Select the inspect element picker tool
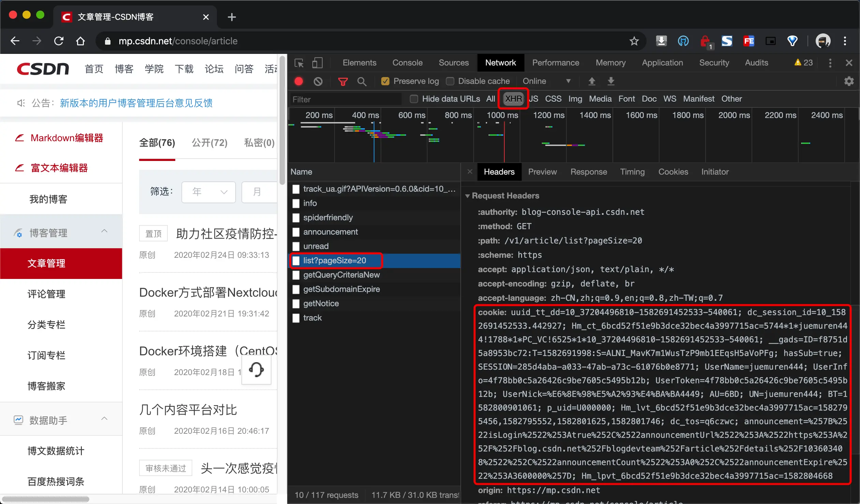860x504 pixels. [299, 63]
